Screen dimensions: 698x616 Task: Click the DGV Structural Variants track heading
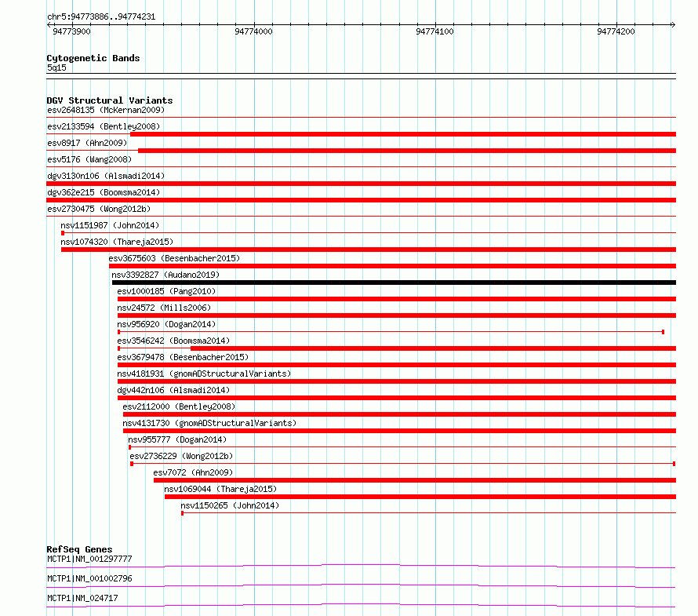point(110,100)
